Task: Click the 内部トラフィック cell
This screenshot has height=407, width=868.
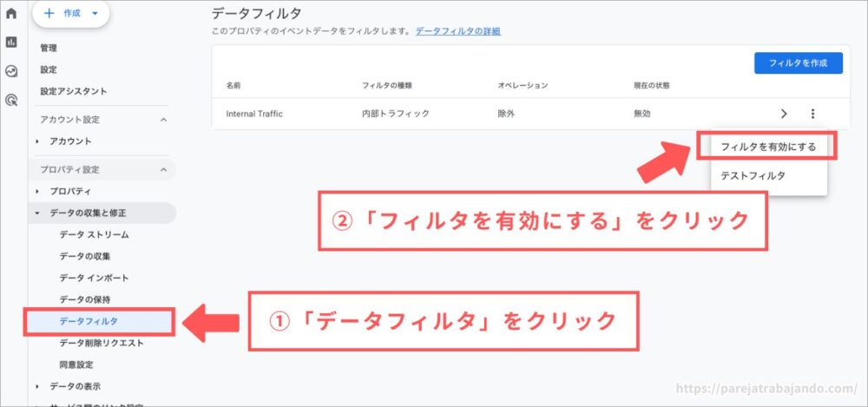Action: point(396,114)
